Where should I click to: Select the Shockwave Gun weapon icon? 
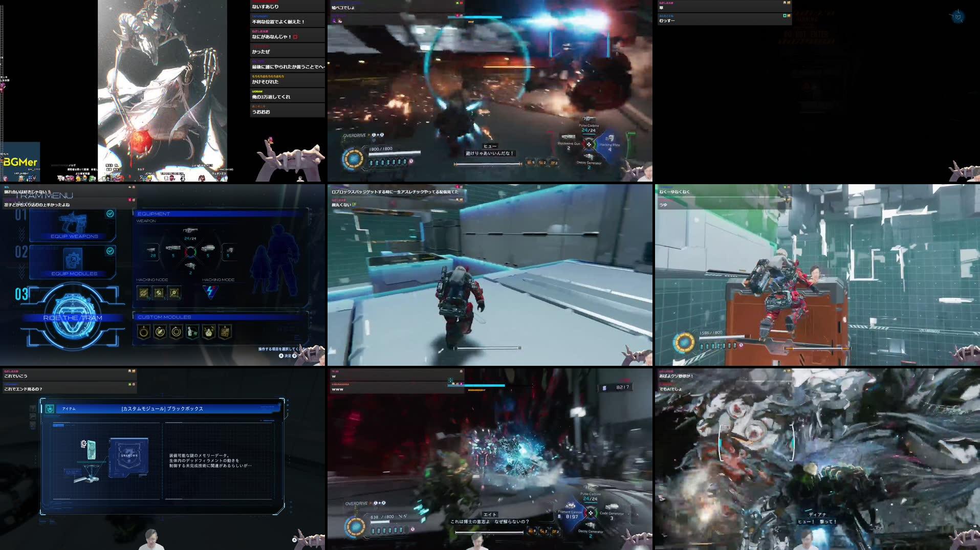(569, 137)
